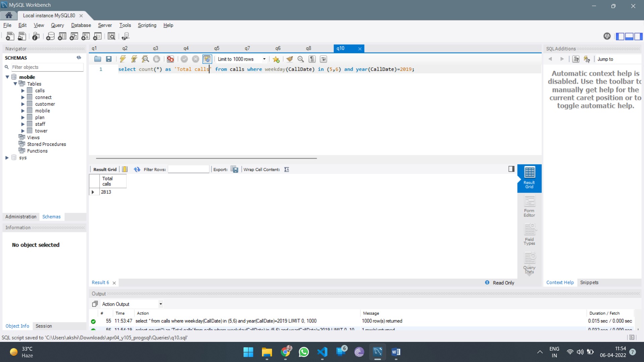Open Snippets tab in SQL Additions
The height and width of the screenshot is (362, 644).
pos(589,282)
